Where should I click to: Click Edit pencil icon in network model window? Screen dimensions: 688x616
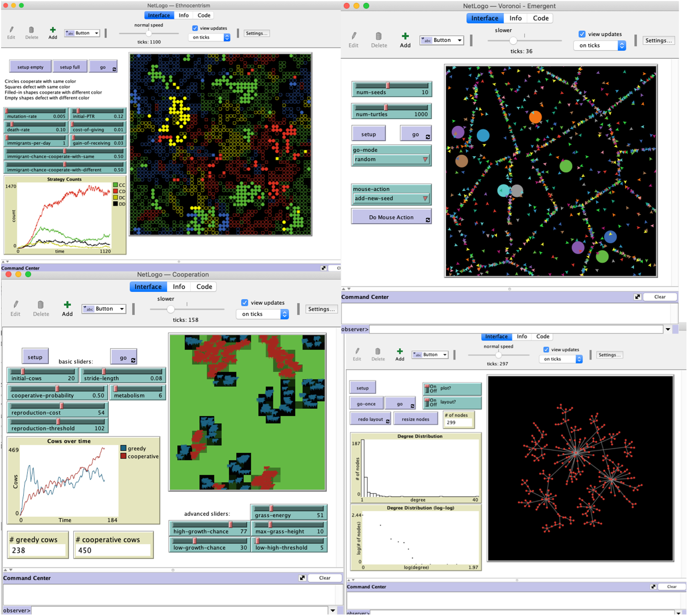coord(357,351)
